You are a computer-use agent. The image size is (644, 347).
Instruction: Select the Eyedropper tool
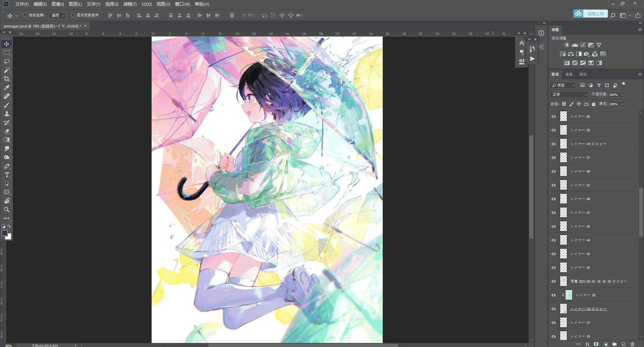7,88
